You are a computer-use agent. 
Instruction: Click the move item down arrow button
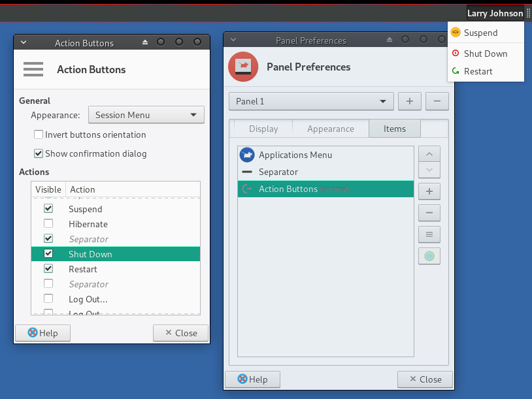click(x=429, y=170)
